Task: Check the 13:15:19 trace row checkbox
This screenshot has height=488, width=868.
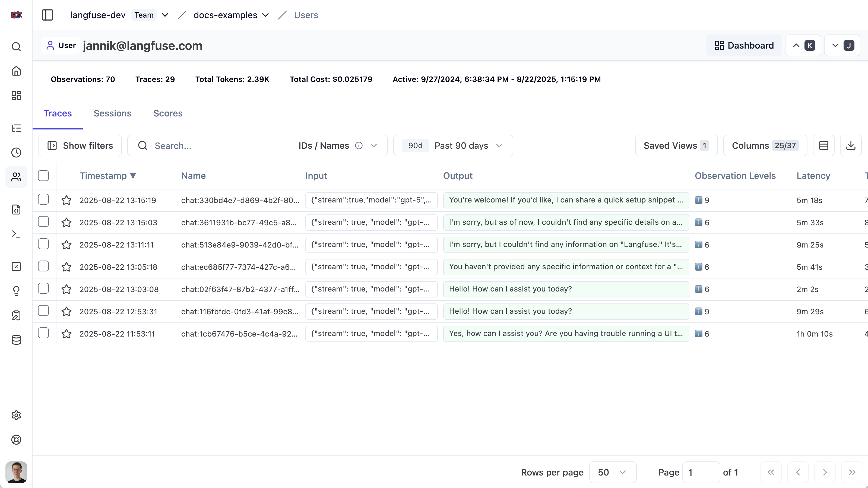Action: point(43,199)
